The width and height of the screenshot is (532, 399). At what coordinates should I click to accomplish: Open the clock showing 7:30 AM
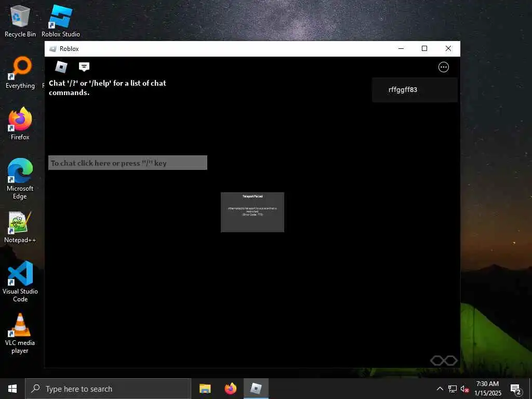tap(487, 389)
